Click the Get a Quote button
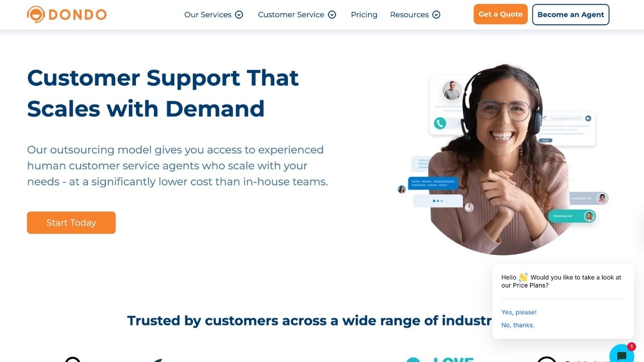This screenshot has width=644, height=362. 501,14
